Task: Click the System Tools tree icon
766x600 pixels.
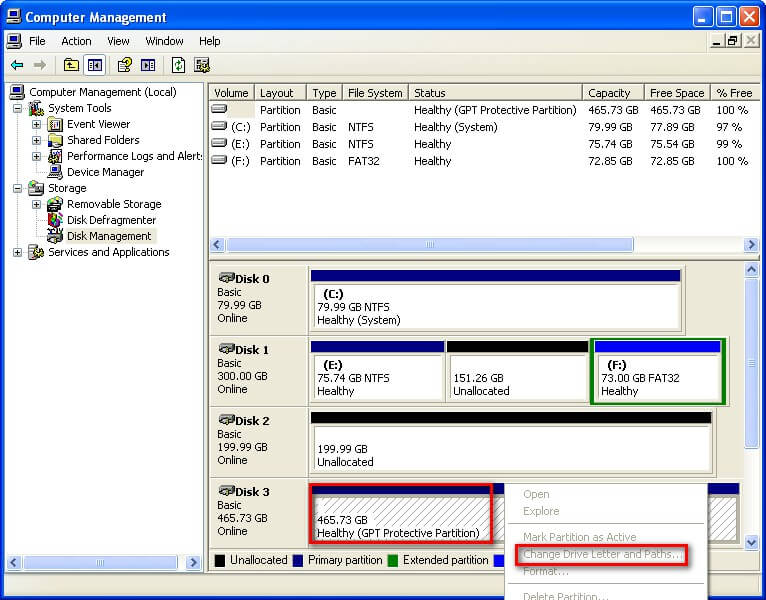Action: point(36,108)
